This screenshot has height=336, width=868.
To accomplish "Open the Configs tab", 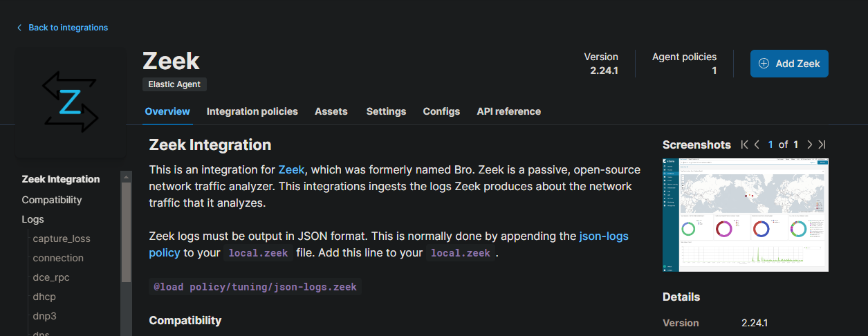I will (441, 111).
